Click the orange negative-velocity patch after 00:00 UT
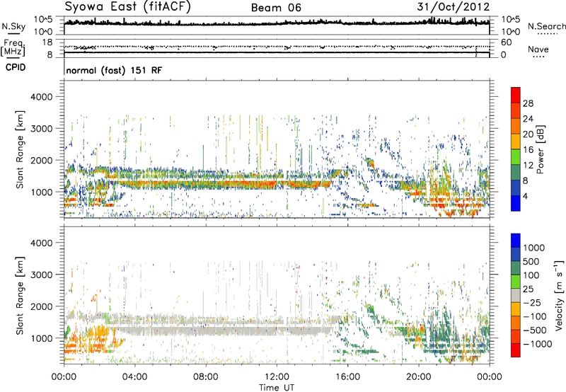The image size is (566, 392). pos(91,340)
